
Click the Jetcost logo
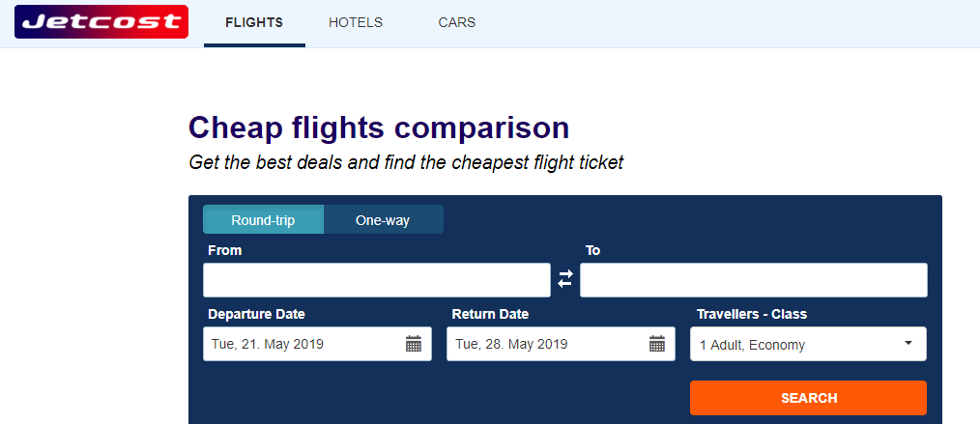tap(101, 22)
